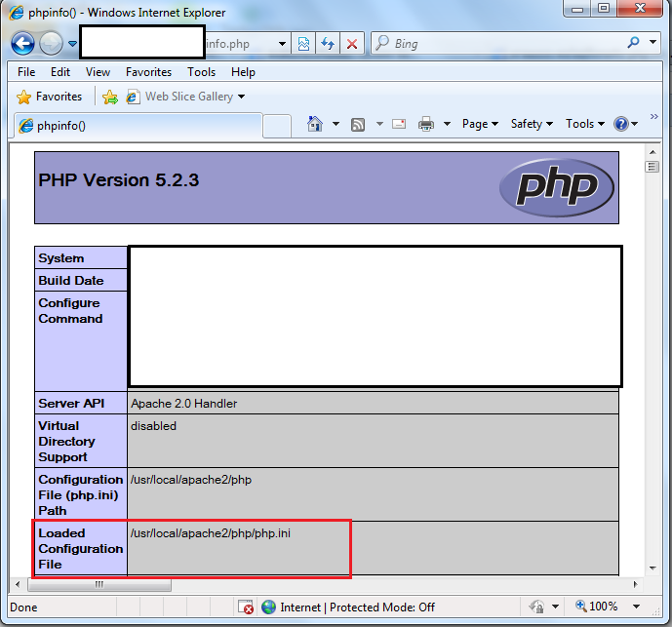Click the vertical scrollbar up arrow
Image resolution: width=672 pixels, height=627 pixels.
(x=652, y=152)
